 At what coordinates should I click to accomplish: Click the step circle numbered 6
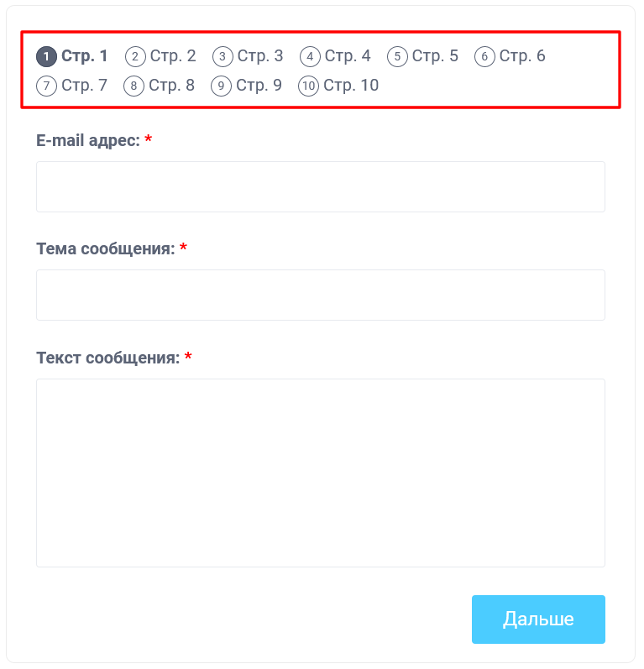(484, 57)
